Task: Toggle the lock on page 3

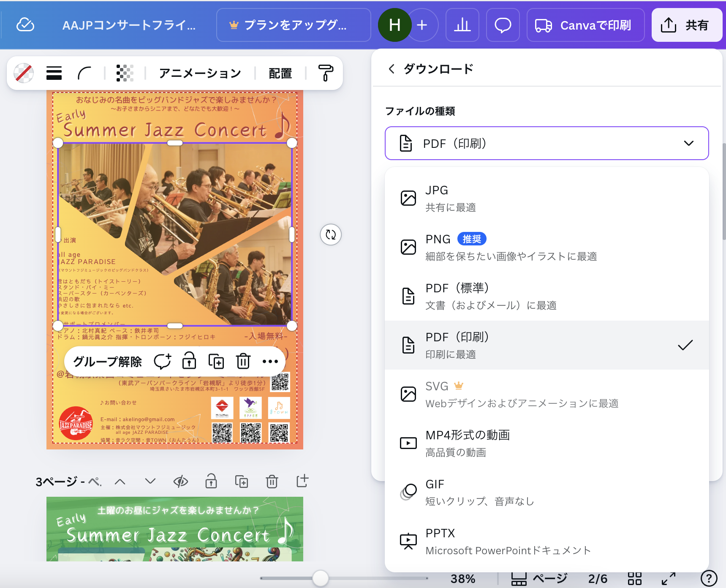Action: coord(211,482)
